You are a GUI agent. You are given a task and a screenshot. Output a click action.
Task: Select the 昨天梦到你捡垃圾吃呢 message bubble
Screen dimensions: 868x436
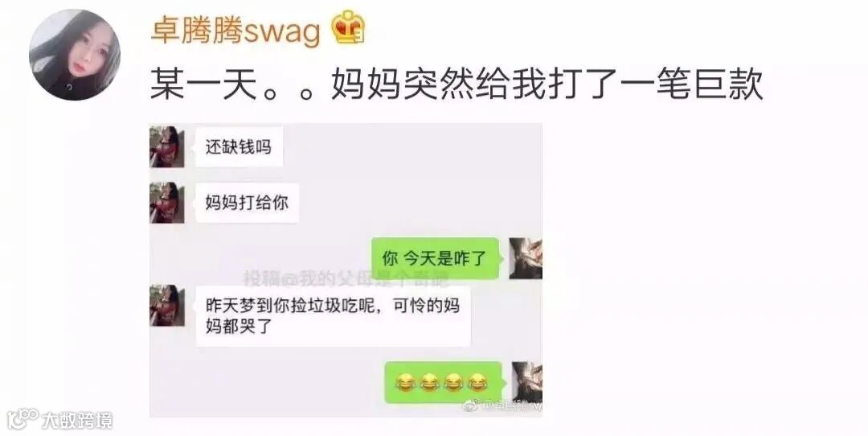333,316
